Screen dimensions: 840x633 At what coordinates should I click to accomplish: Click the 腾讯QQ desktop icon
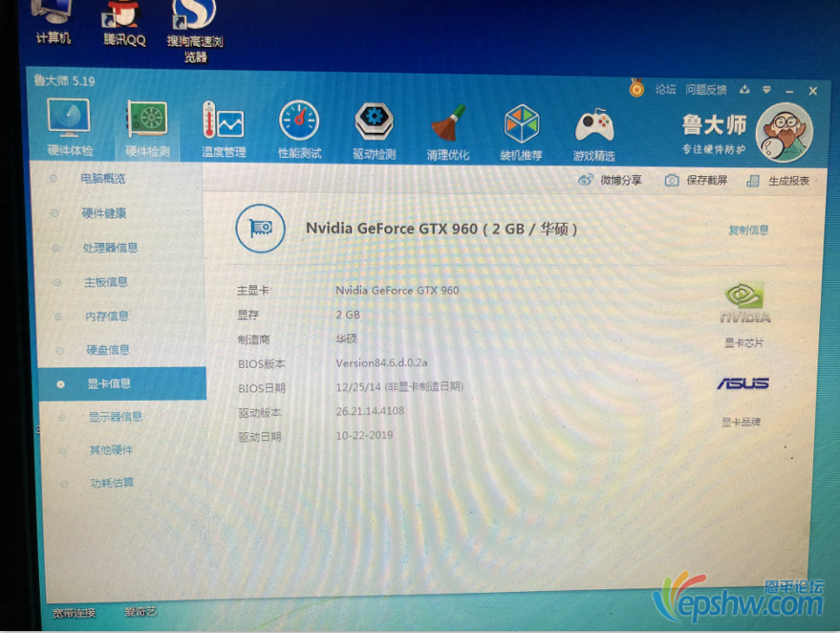pyautogui.click(x=123, y=23)
